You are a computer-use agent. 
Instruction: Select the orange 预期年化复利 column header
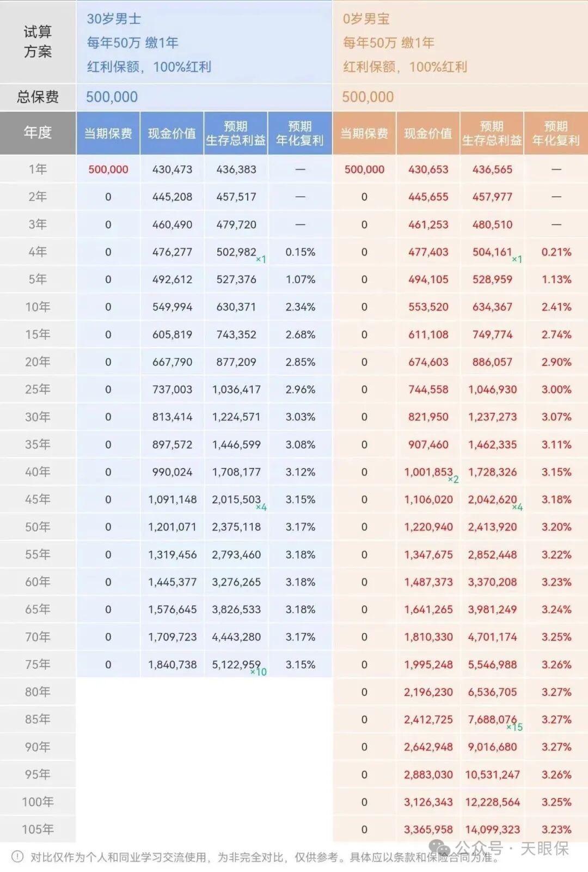point(555,133)
